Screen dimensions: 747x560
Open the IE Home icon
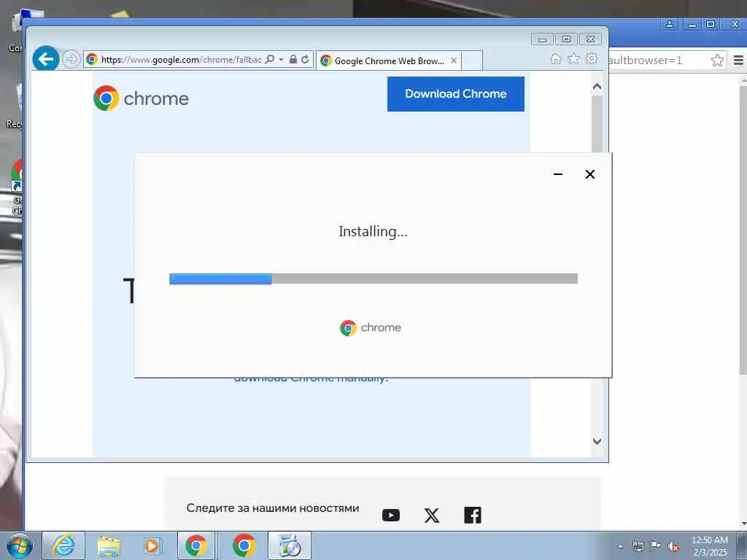click(x=555, y=58)
